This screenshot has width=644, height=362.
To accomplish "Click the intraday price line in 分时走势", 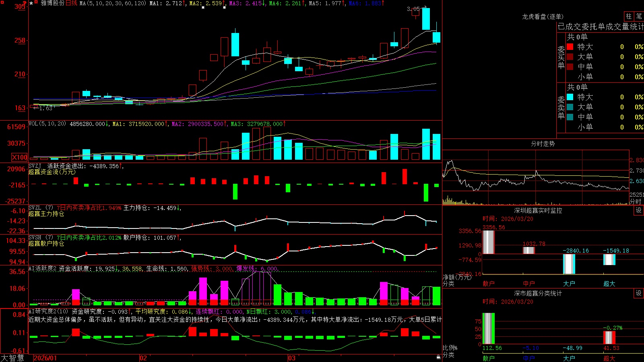I will point(535,180).
